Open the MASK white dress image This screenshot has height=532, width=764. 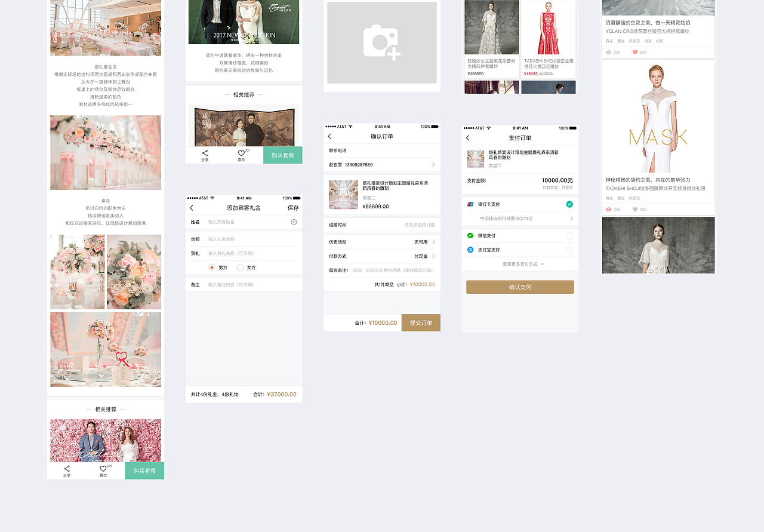[658, 116]
